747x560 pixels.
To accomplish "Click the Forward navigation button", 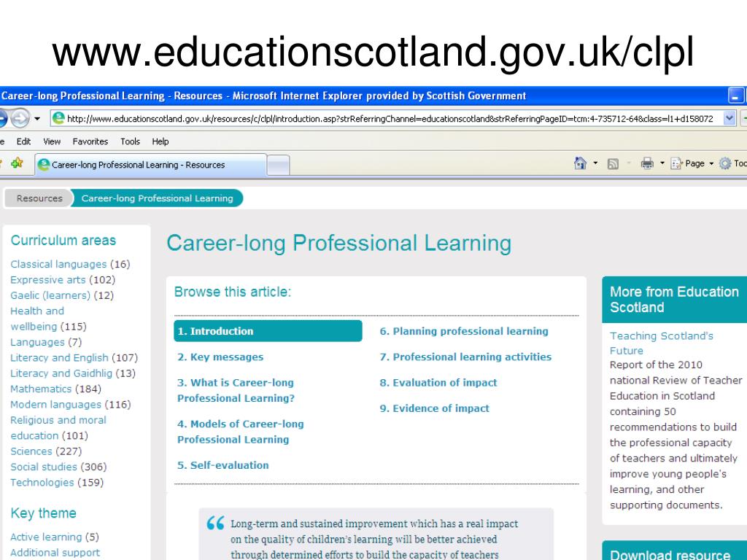I will [x=20, y=118].
